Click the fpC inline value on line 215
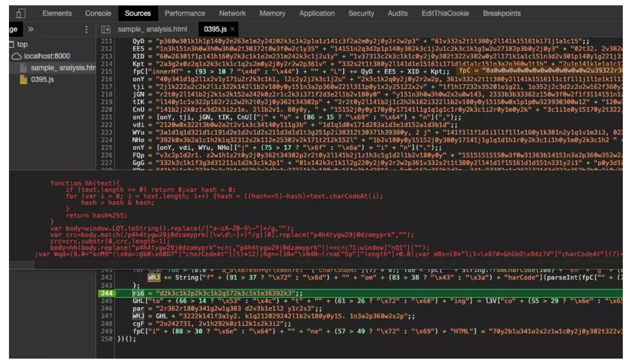This screenshot has width=630, height=364. 540,71
